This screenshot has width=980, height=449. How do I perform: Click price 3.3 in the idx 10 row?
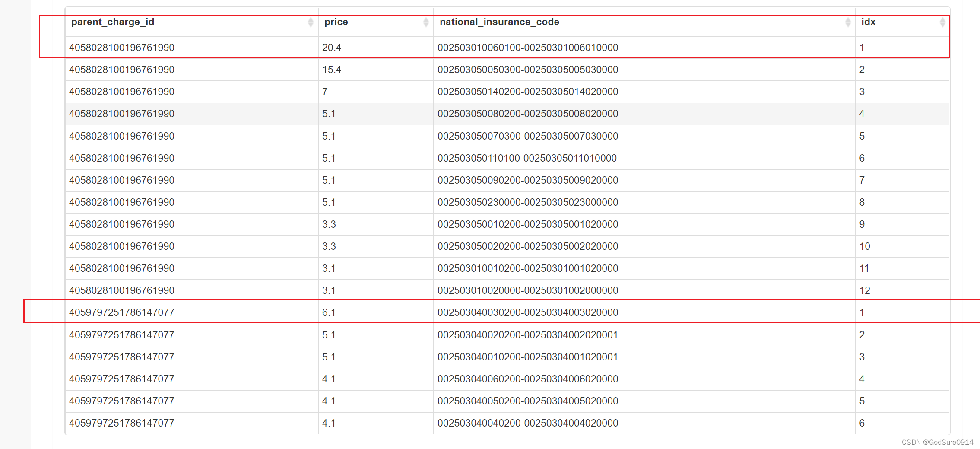[329, 246]
